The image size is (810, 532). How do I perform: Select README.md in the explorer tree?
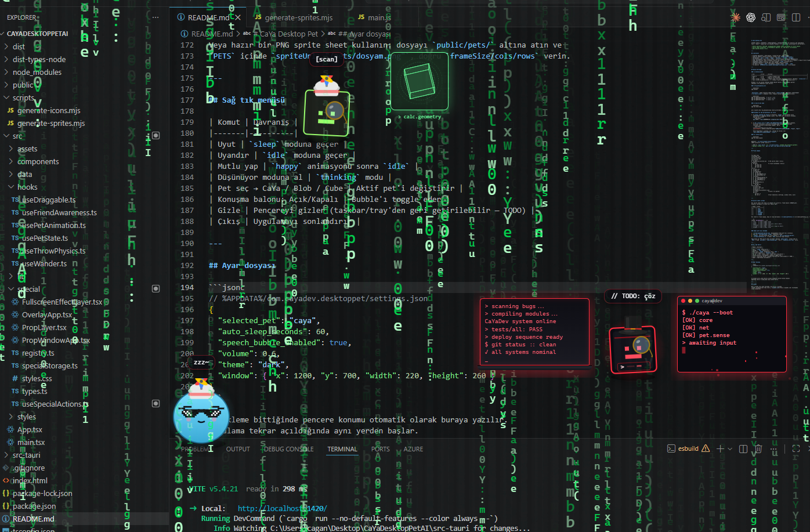pyautogui.click(x=33, y=519)
